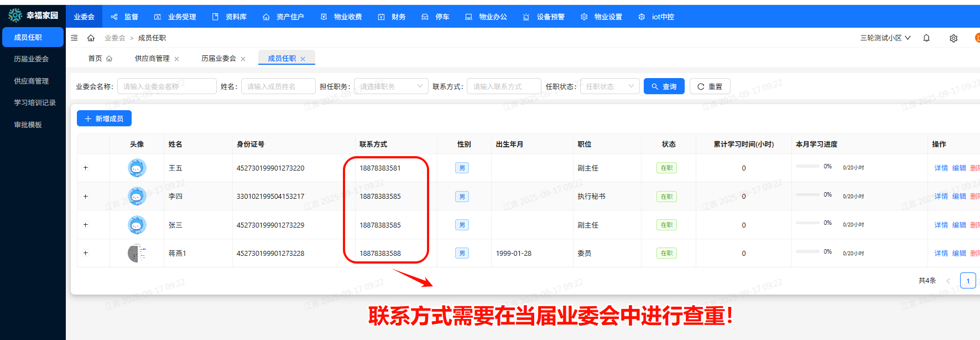Viewport: 980px width, 340px height.
Task: Expand the row for 蒋燕1
Action: coord(86,253)
